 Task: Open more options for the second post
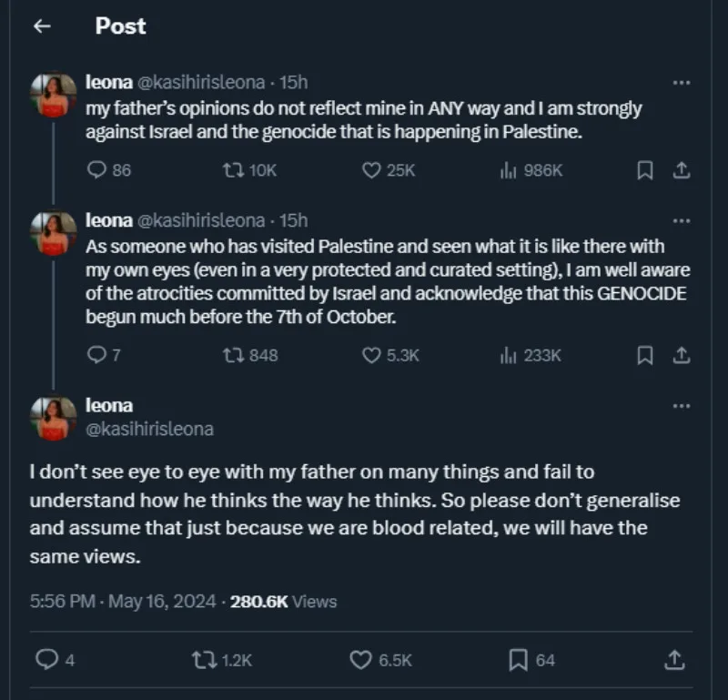(681, 220)
